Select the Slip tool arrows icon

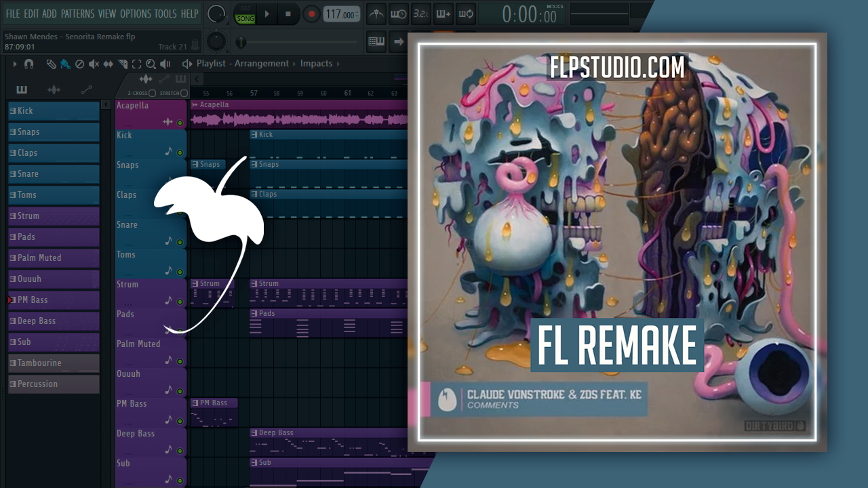coord(108,64)
